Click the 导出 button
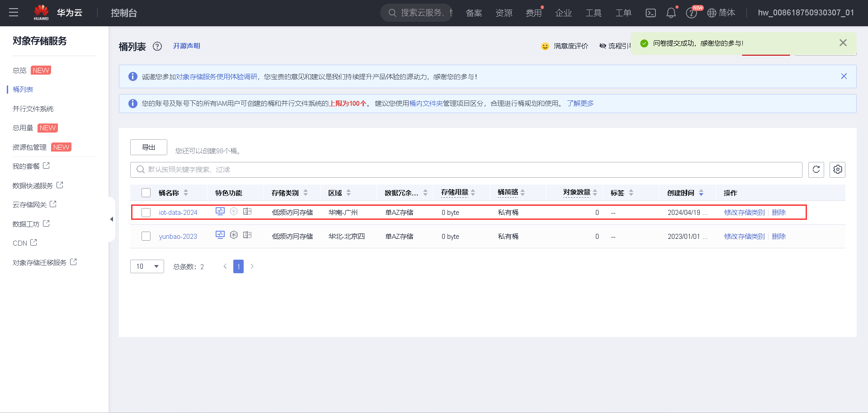 [148, 147]
